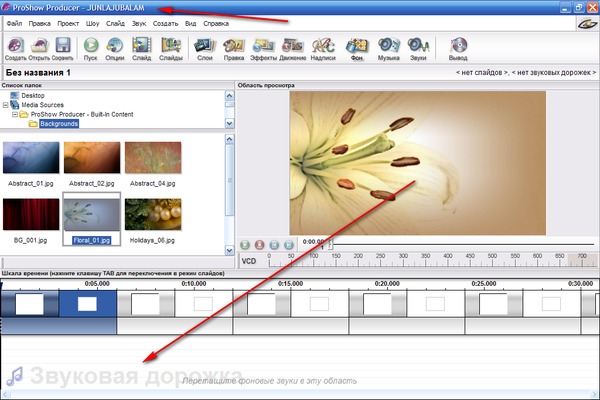The width and height of the screenshot is (600, 400).
Task: Collapse the Media Sources tree node
Action: tap(5, 105)
